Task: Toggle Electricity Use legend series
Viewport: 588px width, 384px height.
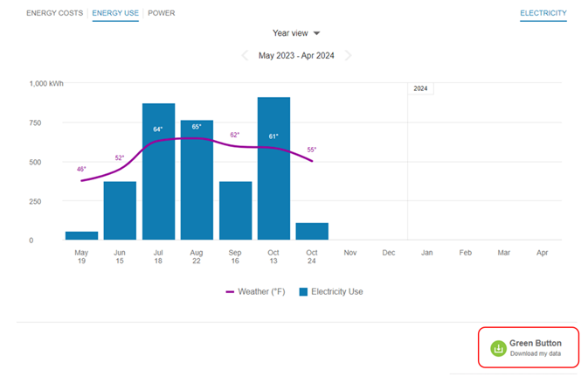Action: [336, 291]
